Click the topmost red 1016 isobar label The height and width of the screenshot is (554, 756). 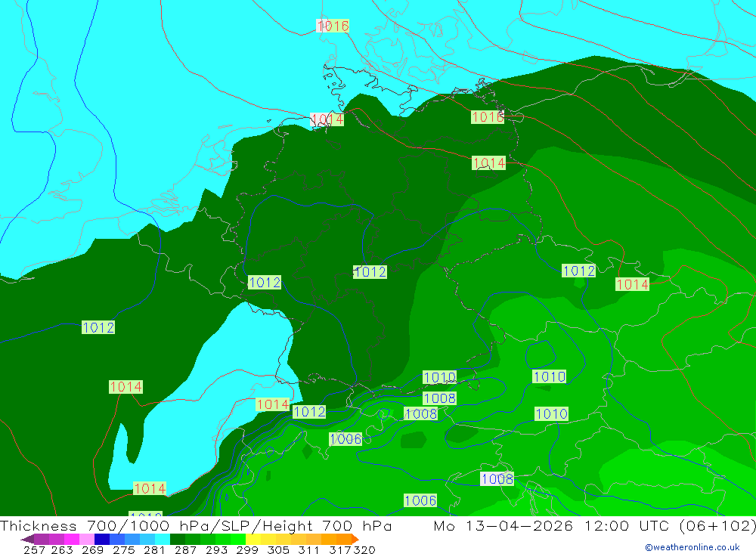coord(333,26)
